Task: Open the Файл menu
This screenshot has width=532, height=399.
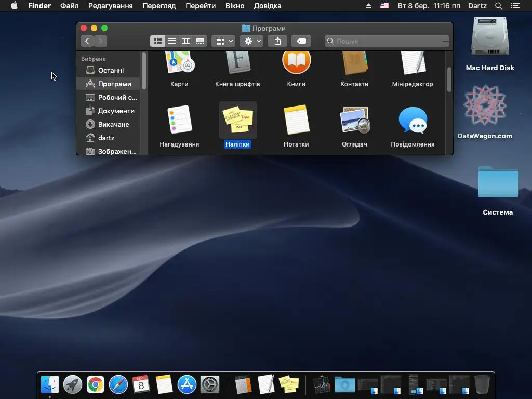Action: [x=69, y=6]
